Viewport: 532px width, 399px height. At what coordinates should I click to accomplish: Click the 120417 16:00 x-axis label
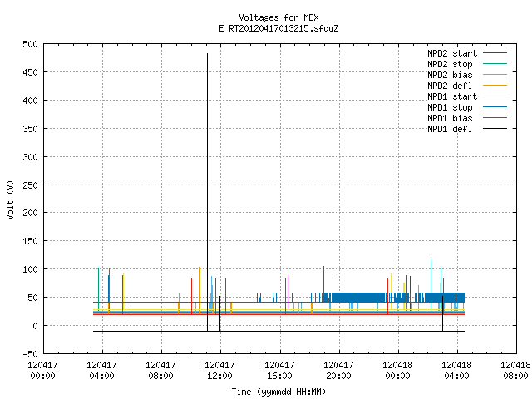[279, 371]
